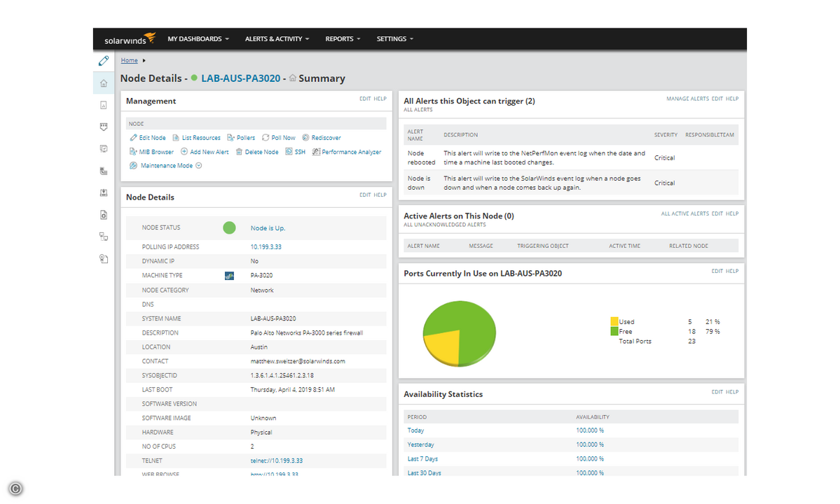This screenshot has height=504, width=840.
Task: Click the Home breadcrumb link
Action: (x=129, y=60)
